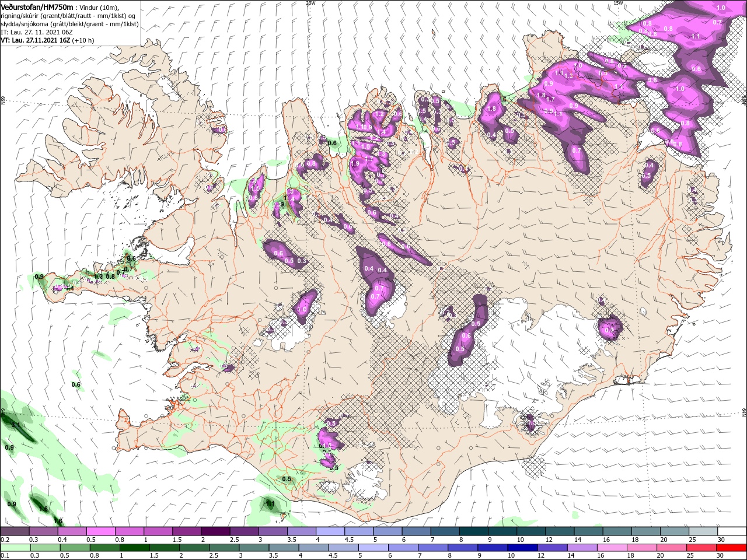Pick the upper legend swatch between 0.3 and 0.4
Image resolution: width=747 pixels, height=560 pixels.
(x=43, y=531)
